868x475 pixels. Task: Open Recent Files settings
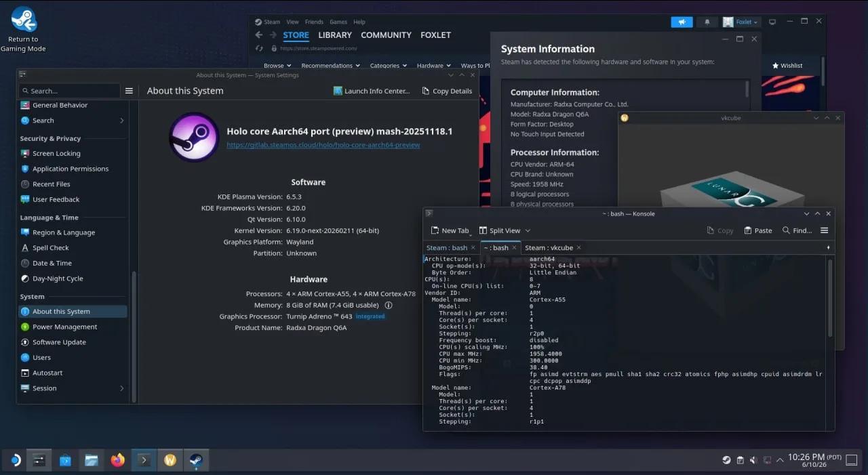coord(73,184)
